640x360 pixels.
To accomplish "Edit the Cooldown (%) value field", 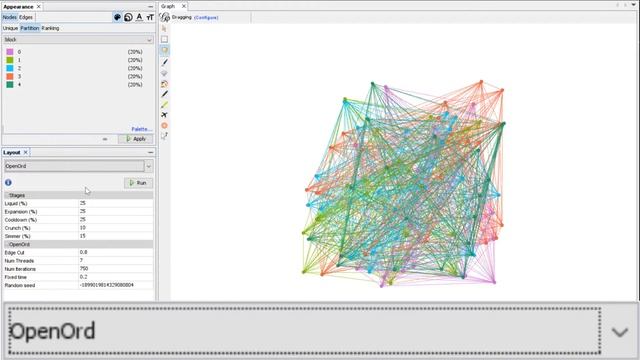I will coord(116,220).
